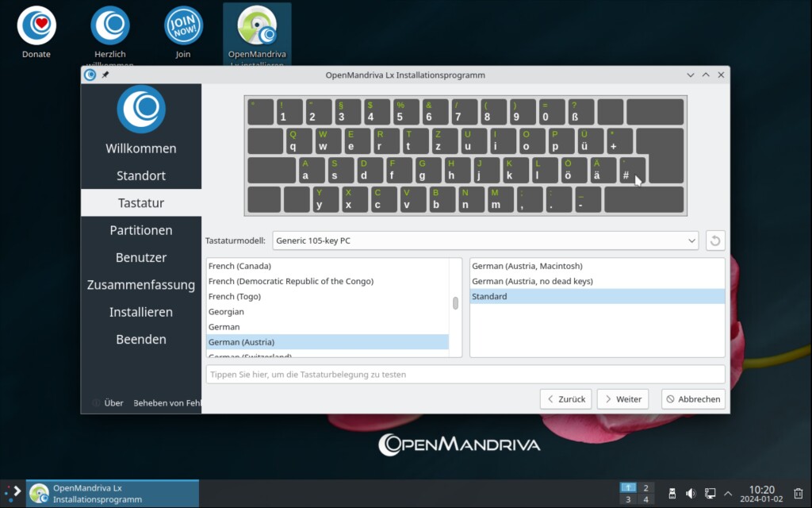Select German (Austria) keyboard layout
812x508 pixels.
coord(327,342)
